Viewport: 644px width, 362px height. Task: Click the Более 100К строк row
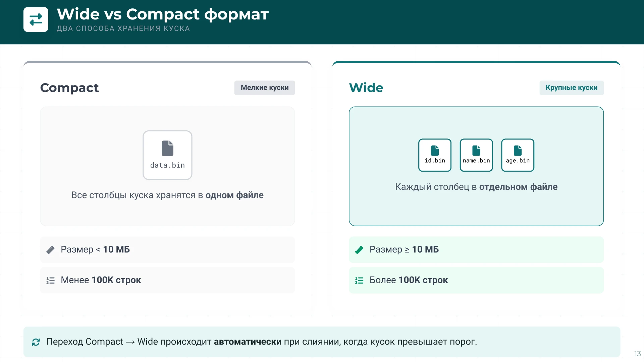[x=476, y=280]
